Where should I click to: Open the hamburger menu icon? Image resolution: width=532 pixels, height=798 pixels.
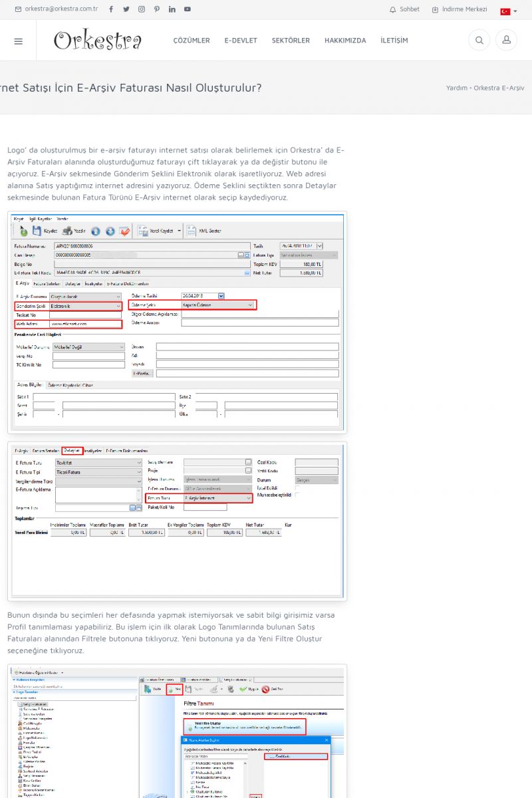click(x=18, y=41)
